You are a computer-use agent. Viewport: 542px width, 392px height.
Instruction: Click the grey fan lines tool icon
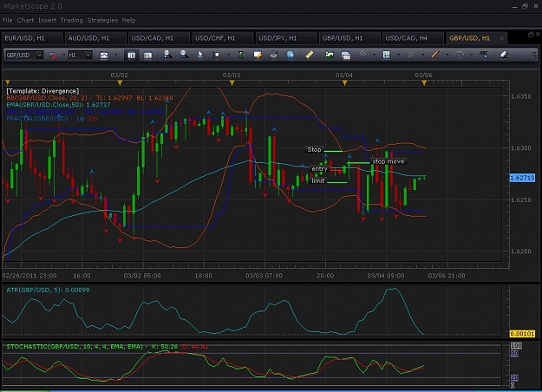point(362,55)
